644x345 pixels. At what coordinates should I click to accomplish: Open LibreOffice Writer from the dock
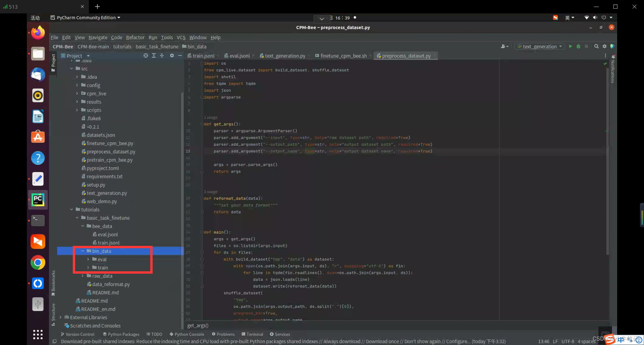pyautogui.click(x=38, y=116)
